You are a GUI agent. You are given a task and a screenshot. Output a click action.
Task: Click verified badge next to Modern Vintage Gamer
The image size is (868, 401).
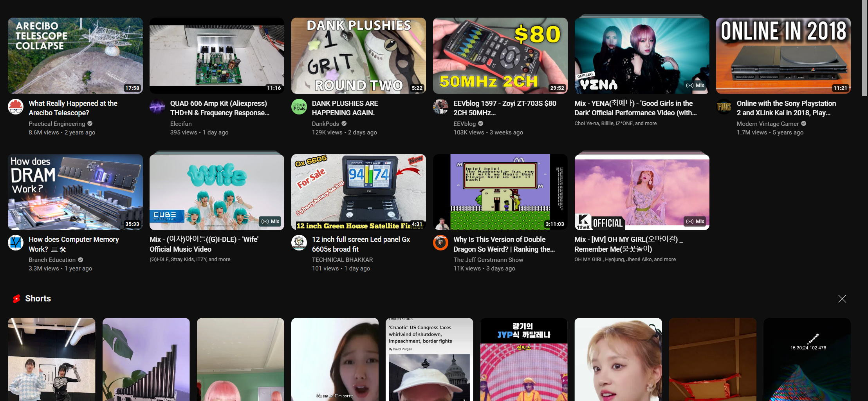(804, 123)
